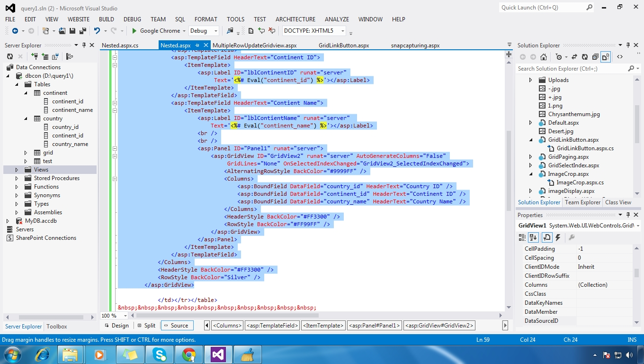Click the Save All icon on the toolbar
This screenshot has height=364, width=644.
tap(83, 30)
